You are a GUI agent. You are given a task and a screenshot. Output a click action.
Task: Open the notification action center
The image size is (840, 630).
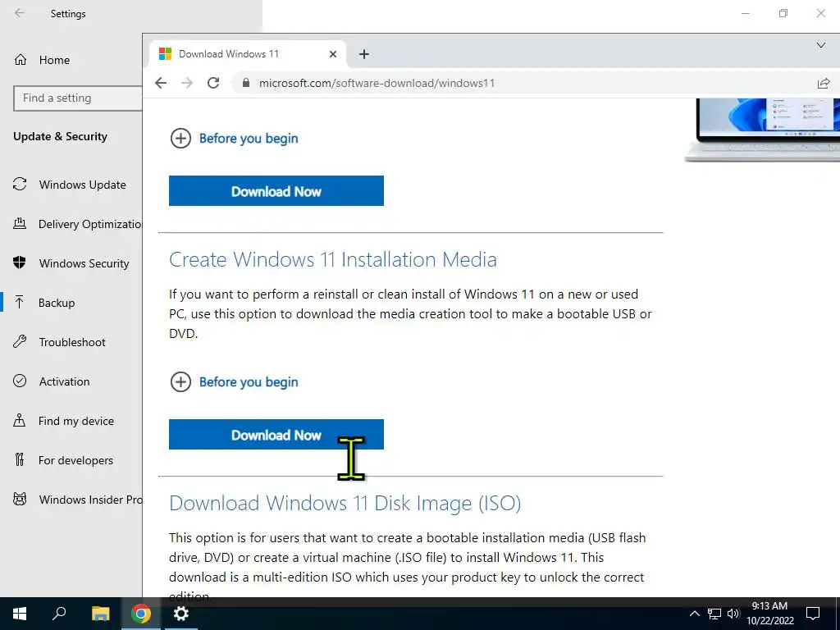click(813, 614)
